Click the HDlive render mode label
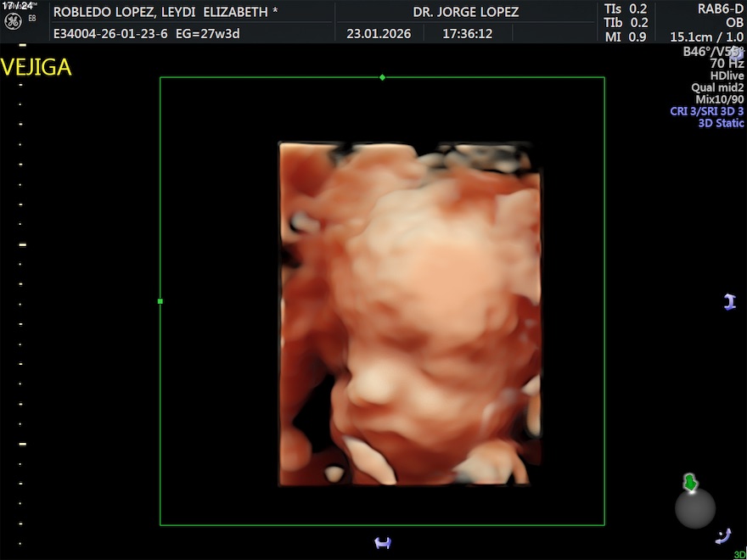This screenshot has width=747, height=560. pos(727,76)
